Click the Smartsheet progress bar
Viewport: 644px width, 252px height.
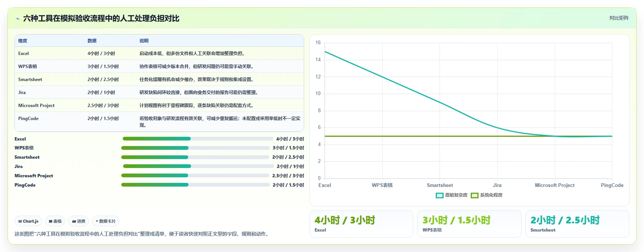pyautogui.click(x=195, y=157)
